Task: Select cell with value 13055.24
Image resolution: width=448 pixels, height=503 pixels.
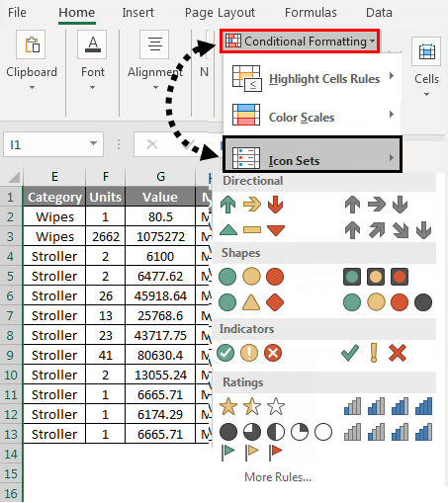Action: 160,375
